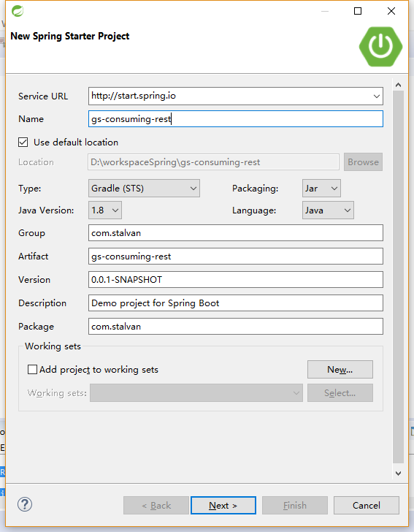414x532 pixels.
Task: Focus the Name field gs-consuming-rest
Action: pyautogui.click(x=236, y=119)
